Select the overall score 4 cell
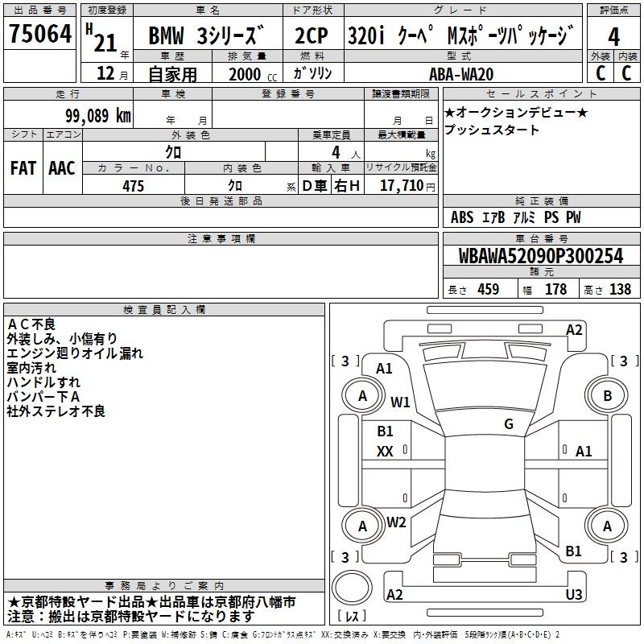Image resolution: width=644 pixels, height=644 pixels. (x=614, y=36)
